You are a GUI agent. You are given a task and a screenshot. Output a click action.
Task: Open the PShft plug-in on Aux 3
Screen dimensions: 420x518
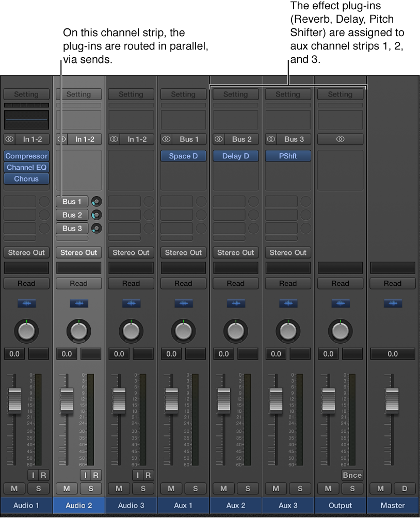tap(288, 155)
